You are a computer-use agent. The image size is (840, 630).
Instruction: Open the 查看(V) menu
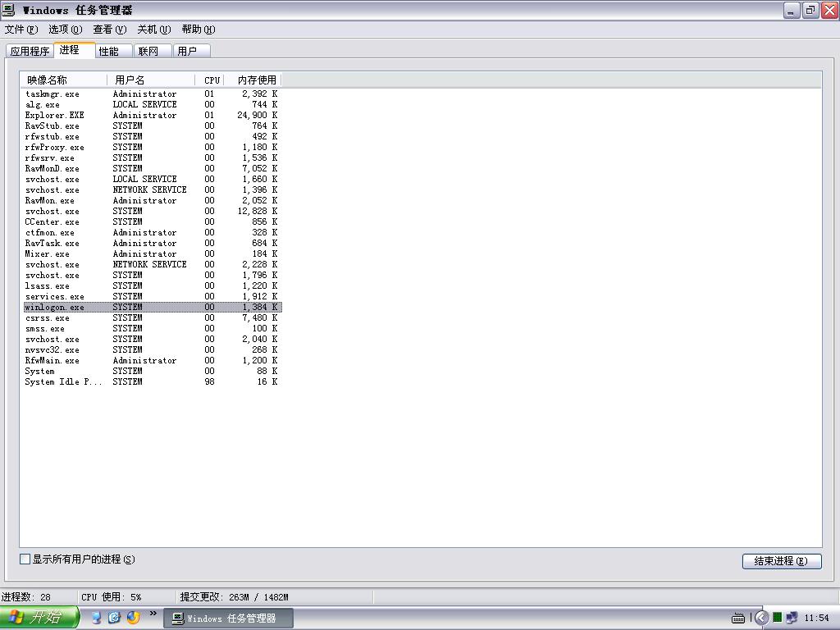(x=110, y=30)
